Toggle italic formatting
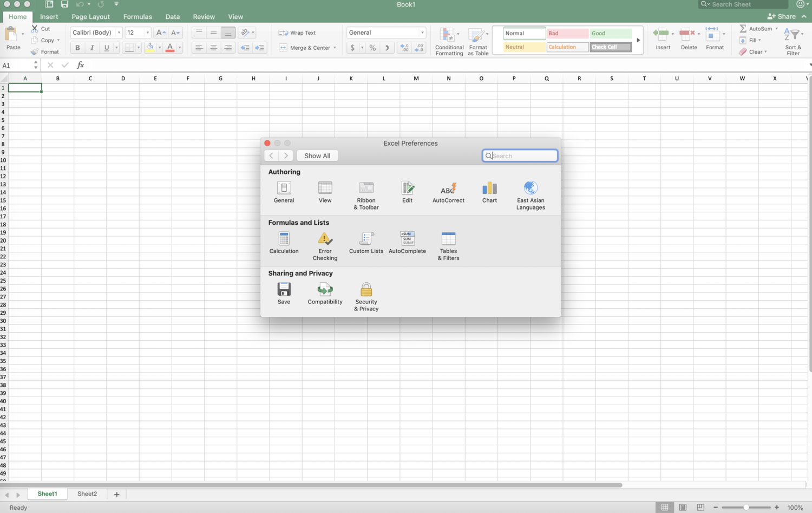The image size is (812, 513). click(x=92, y=48)
